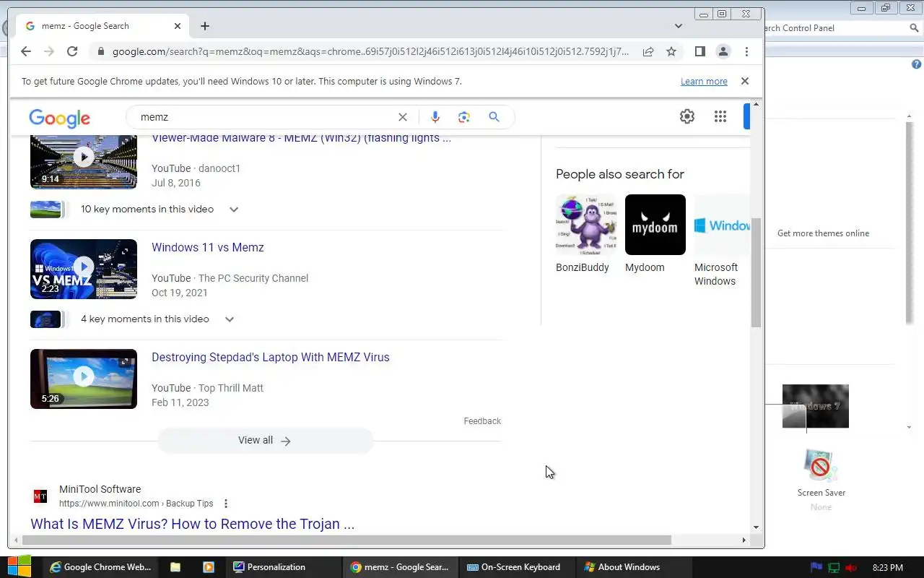Open Destroying Stepdad's Laptop With MEMZ Virus
This screenshot has width=924, height=578.
point(271,357)
